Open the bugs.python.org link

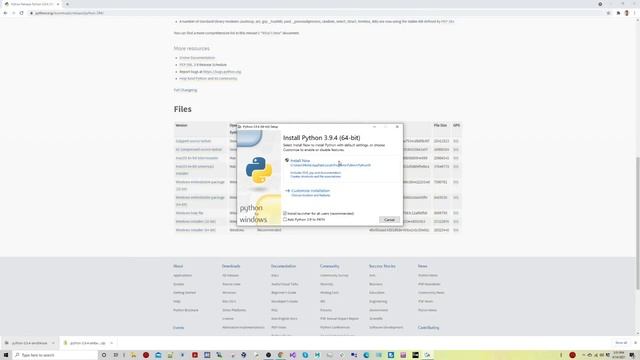click(222, 72)
